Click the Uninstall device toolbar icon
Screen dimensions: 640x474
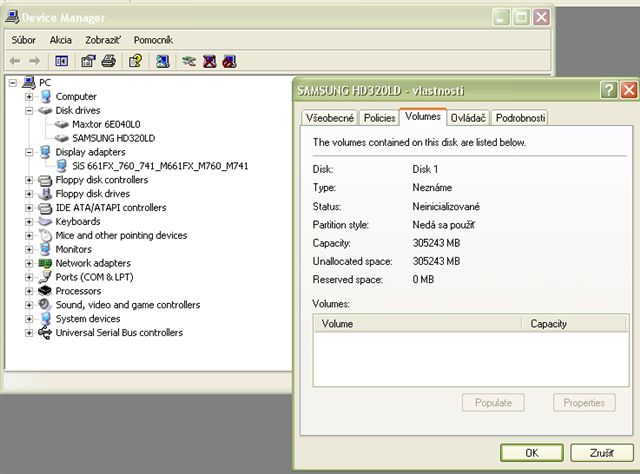pos(209,61)
